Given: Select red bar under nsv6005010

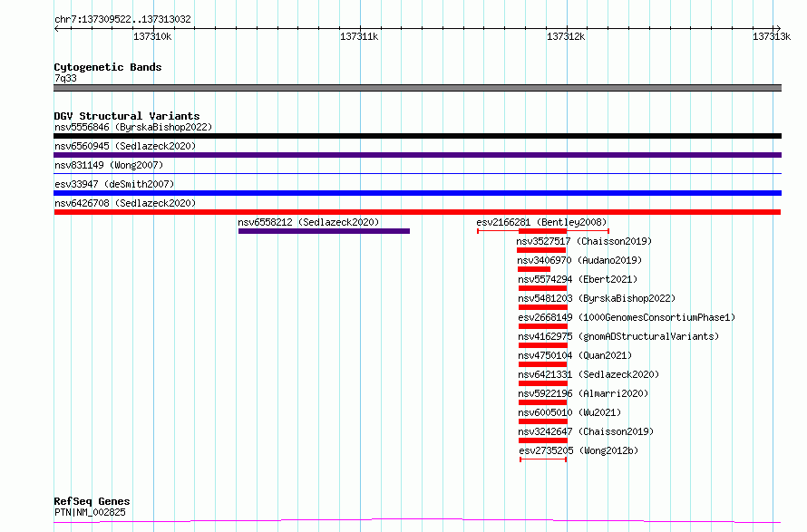Looking at the screenshot, I should pos(542,421).
